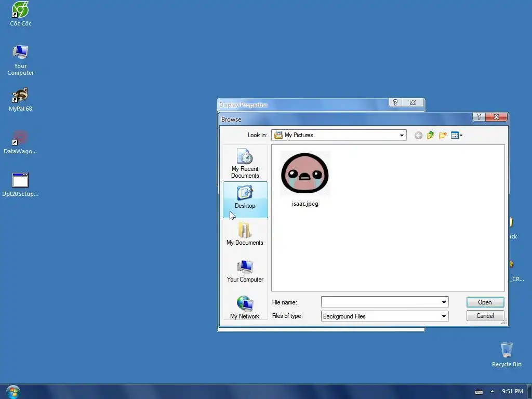Open Your Computer desktop icon
532x399 pixels.
click(x=20, y=60)
